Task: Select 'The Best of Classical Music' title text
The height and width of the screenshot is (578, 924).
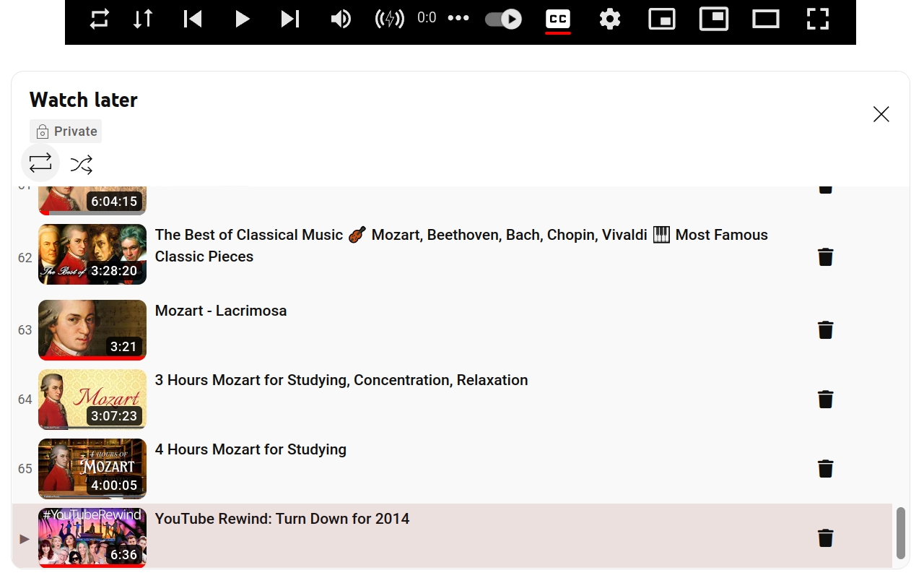Action: (461, 246)
